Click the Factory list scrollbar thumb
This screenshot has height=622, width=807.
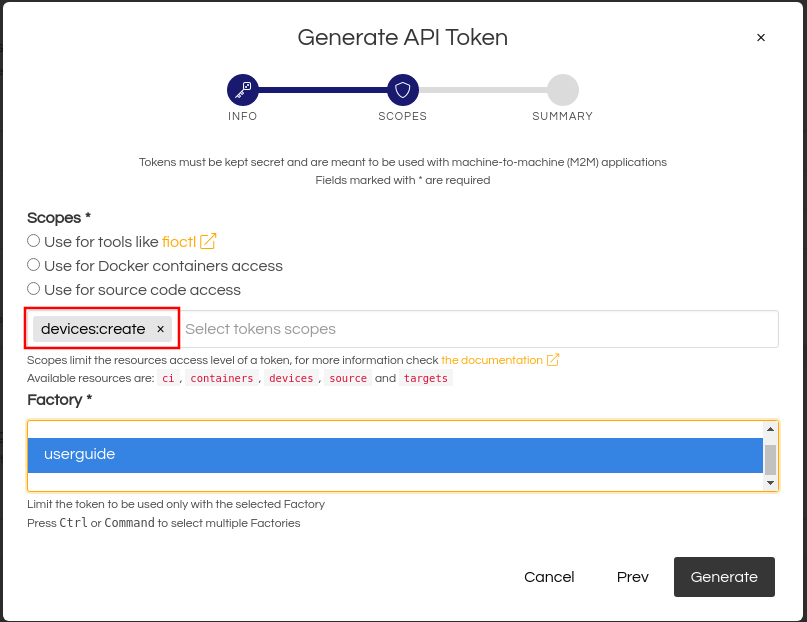770,459
